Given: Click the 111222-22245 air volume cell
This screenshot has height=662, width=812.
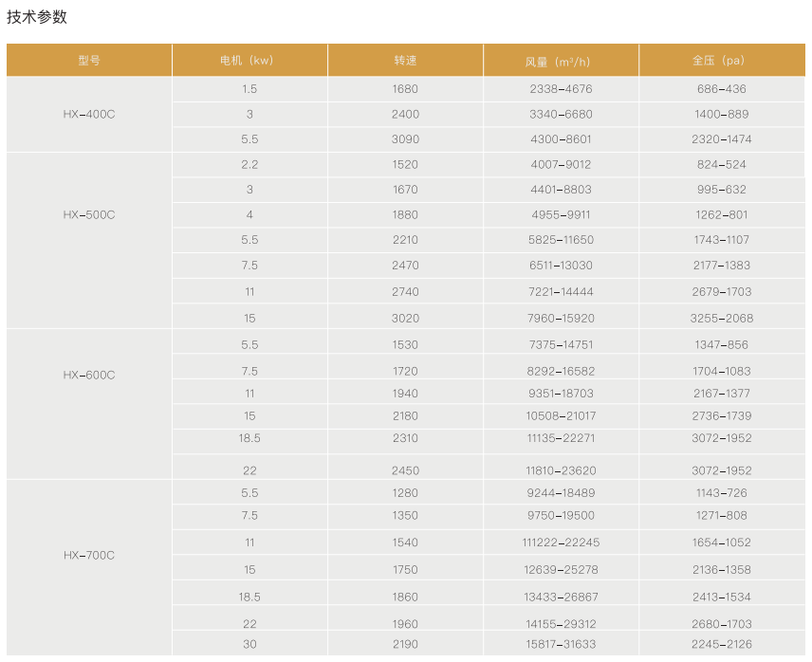Looking at the screenshot, I should click(561, 542).
